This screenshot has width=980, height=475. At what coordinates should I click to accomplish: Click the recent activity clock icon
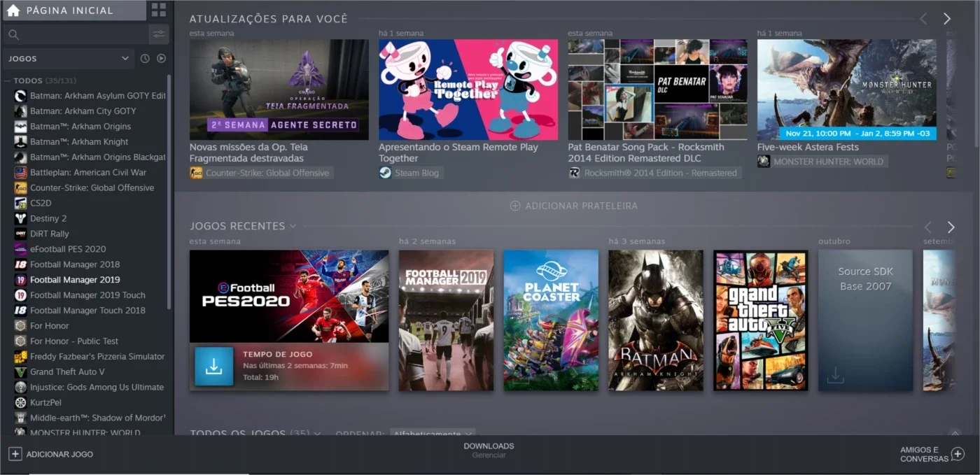(x=145, y=59)
